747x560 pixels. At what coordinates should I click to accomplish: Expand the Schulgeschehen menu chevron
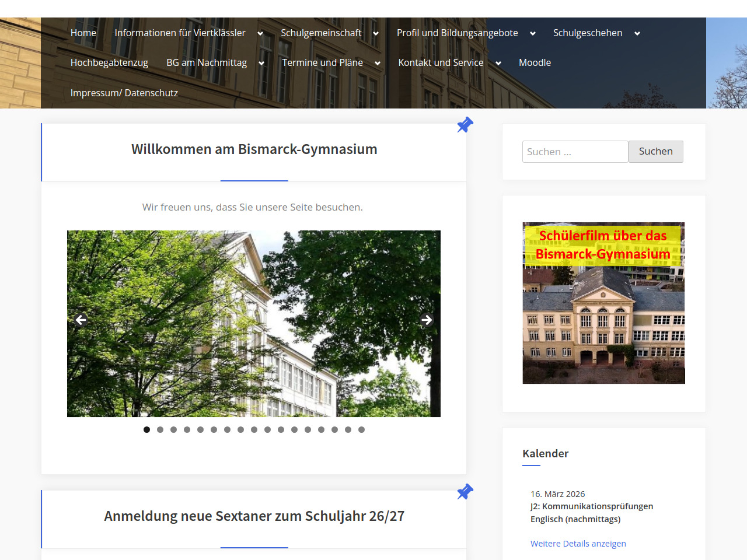pyautogui.click(x=637, y=34)
